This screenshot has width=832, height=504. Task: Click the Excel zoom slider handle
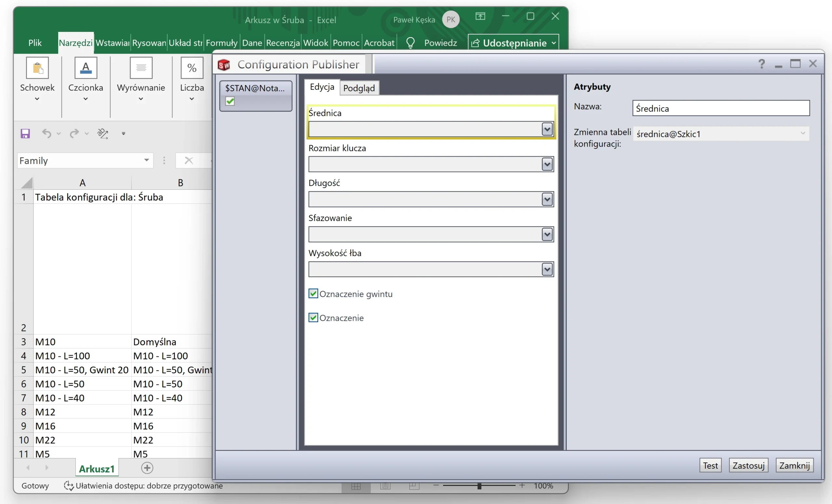pyautogui.click(x=479, y=486)
